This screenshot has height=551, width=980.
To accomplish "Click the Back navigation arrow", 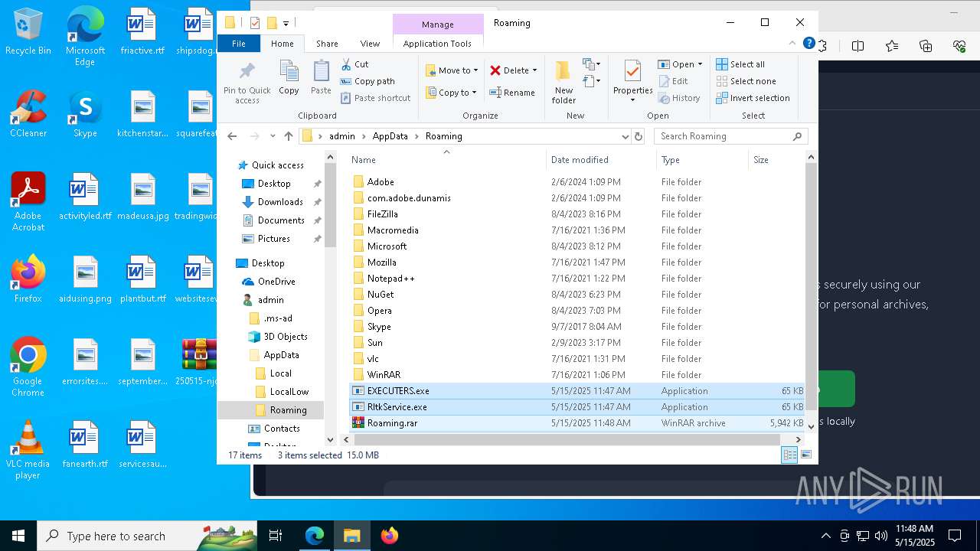I will (233, 136).
